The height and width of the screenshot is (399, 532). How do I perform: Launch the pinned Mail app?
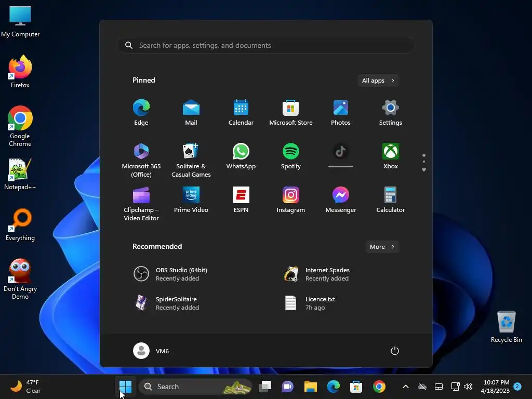tap(191, 112)
